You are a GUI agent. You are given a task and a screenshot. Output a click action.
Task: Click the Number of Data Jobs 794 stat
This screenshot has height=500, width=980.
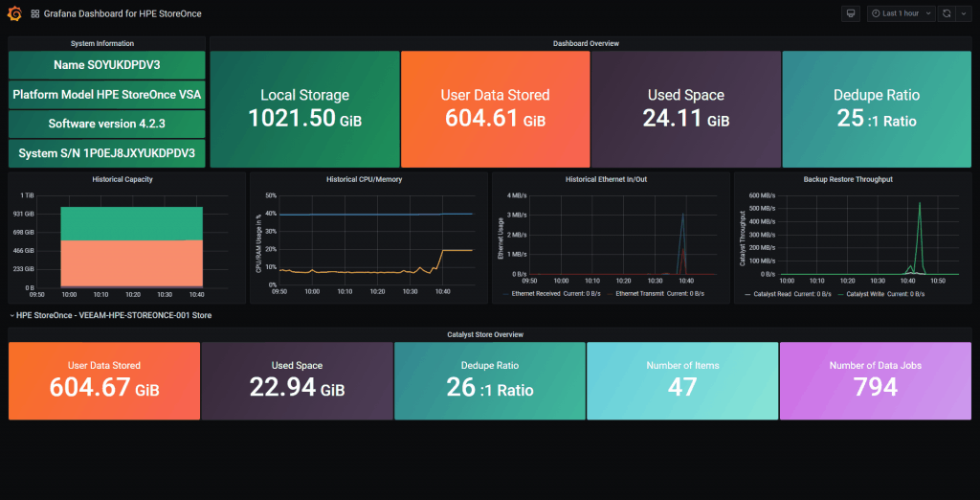[x=876, y=381]
